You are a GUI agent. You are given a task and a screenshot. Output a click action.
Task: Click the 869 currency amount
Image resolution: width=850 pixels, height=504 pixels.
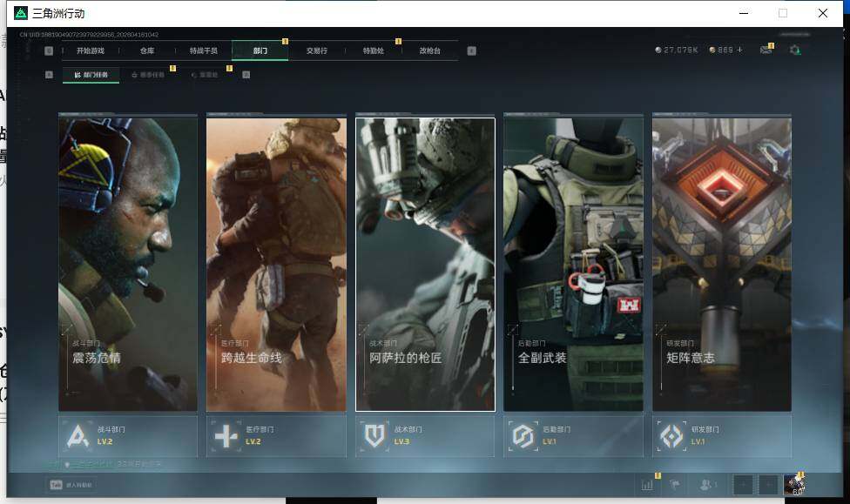tap(725, 50)
